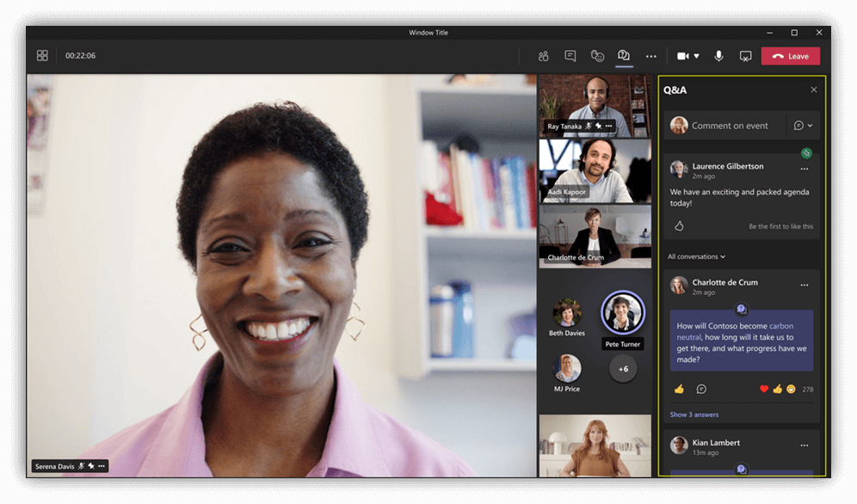Leave the meeting
Image resolution: width=857 pixels, height=504 pixels.
790,56
